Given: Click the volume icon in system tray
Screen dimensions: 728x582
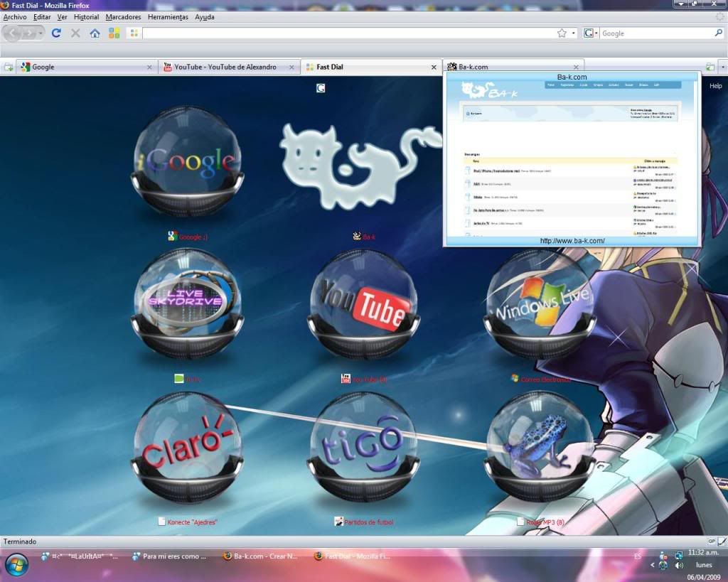Looking at the screenshot, I should click(679, 565).
